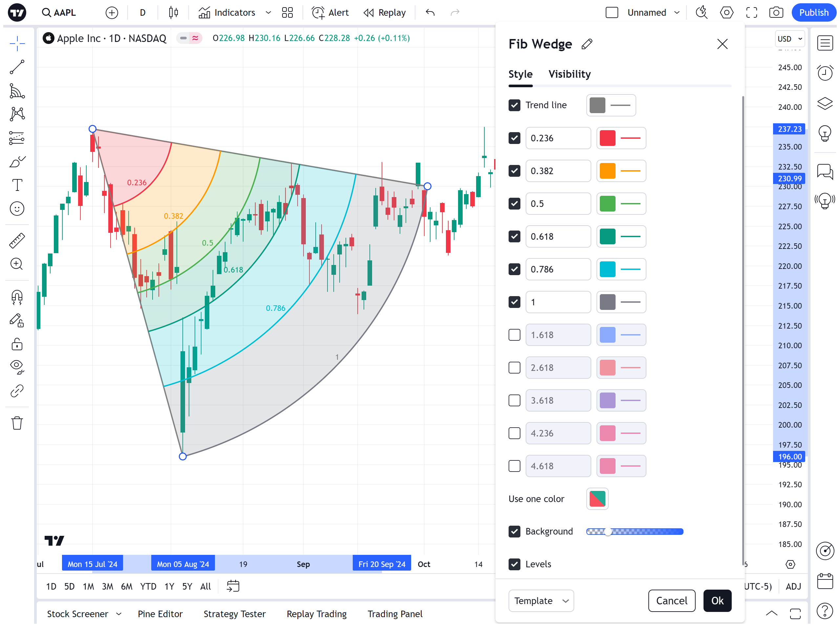Click the Cancel button
Screen dimensions: 840x627
point(671,601)
